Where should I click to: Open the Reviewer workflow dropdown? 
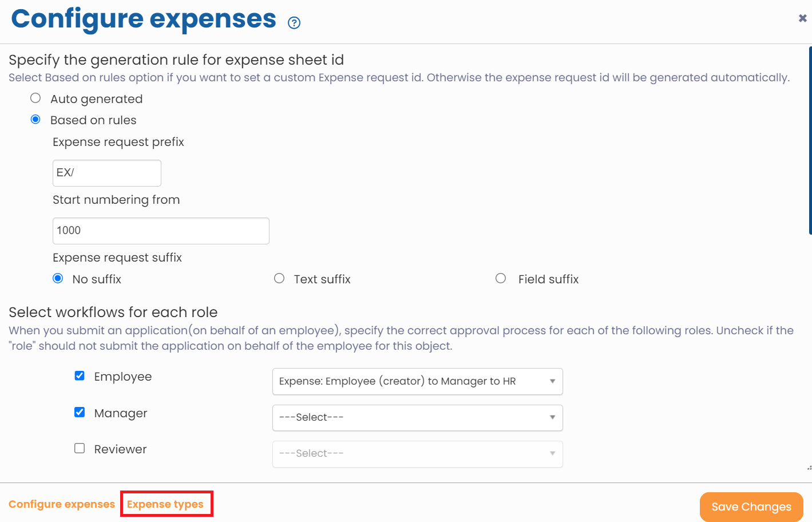point(417,454)
